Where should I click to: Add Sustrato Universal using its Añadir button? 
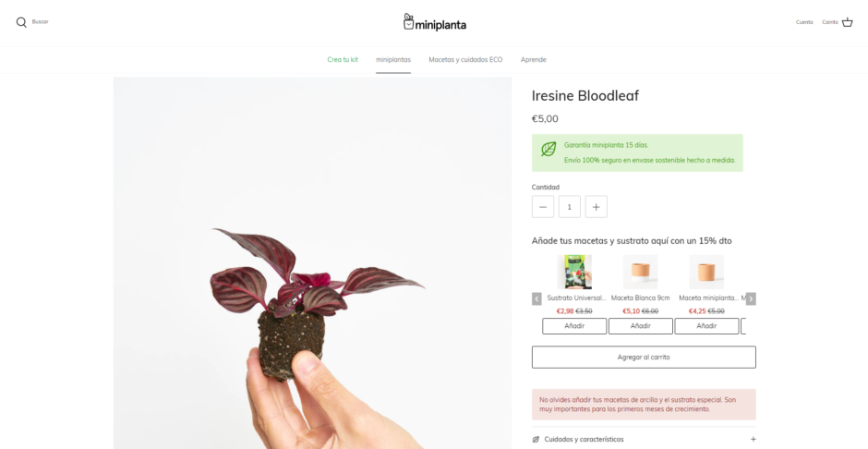[x=574, y=326]
